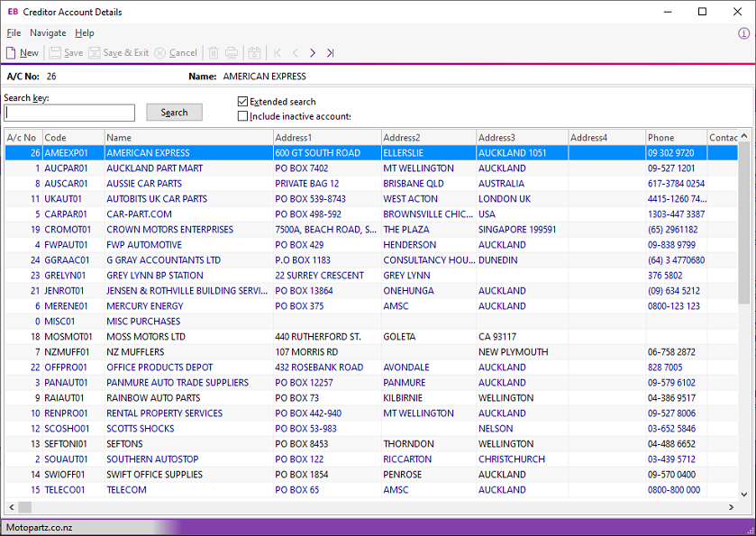Open the Help menu
Viewport: 756px width, 536px height.
pyautogui.click(x=85, y=32)
